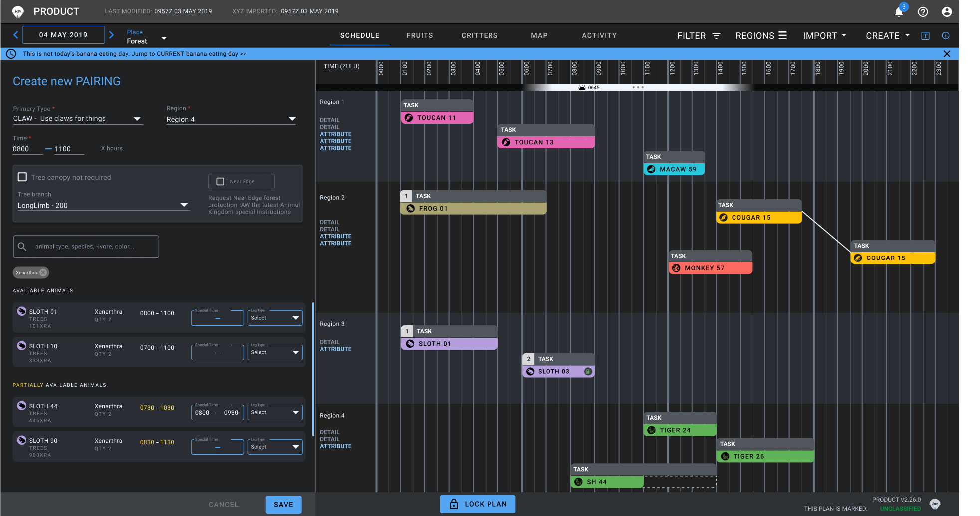Open the help question mark icon
Screen dimensions: 980x516
coord(923,12)
